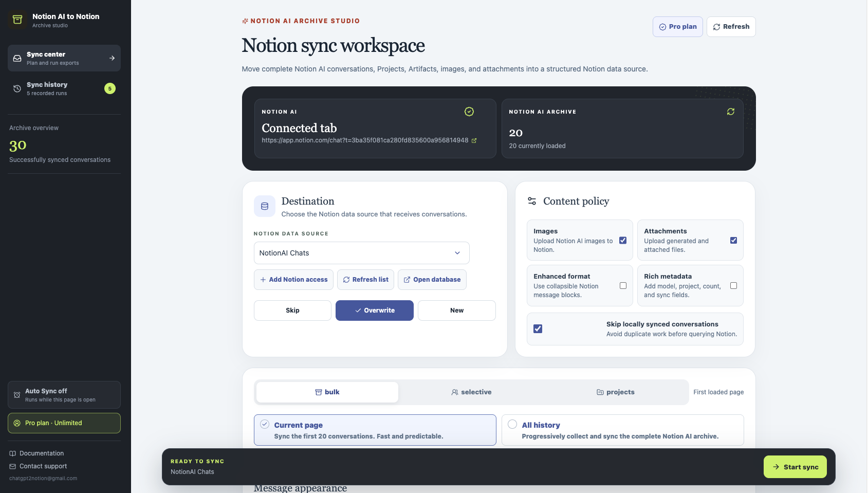The image size is (868, 493).
Task: Click the archive box logo icon
Action: click(17, 20)
